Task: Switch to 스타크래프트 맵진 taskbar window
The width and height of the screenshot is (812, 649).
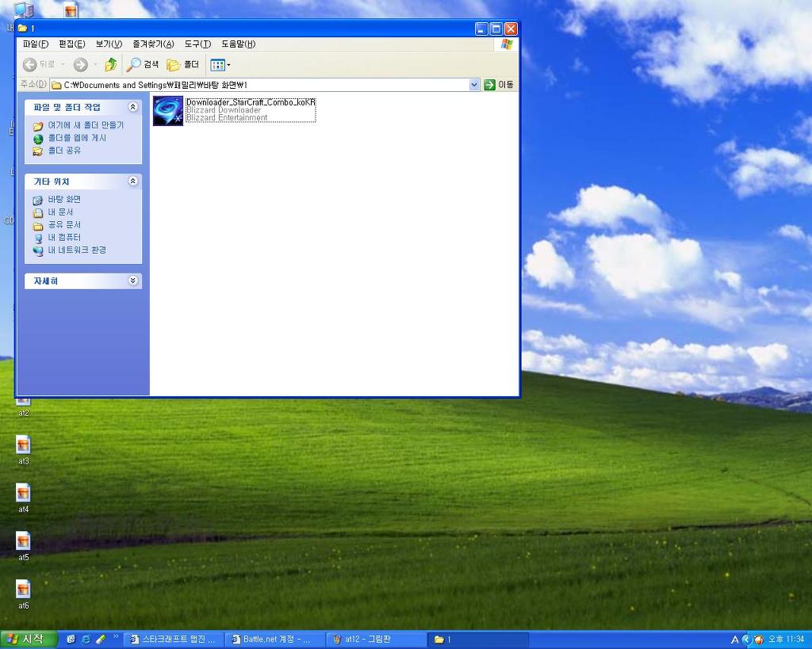Action: tap(174, 639)
